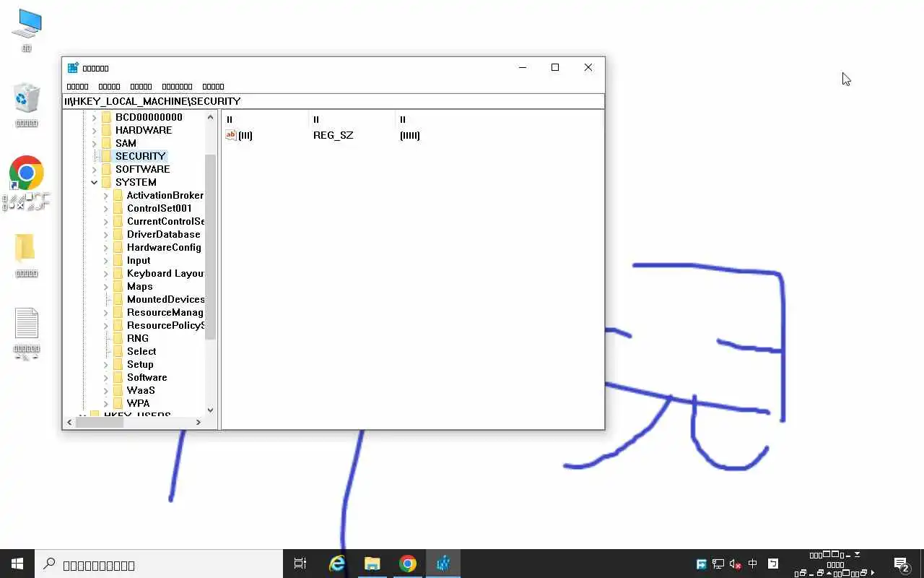Click the SECURITY key folder icon

coord(107,156)
